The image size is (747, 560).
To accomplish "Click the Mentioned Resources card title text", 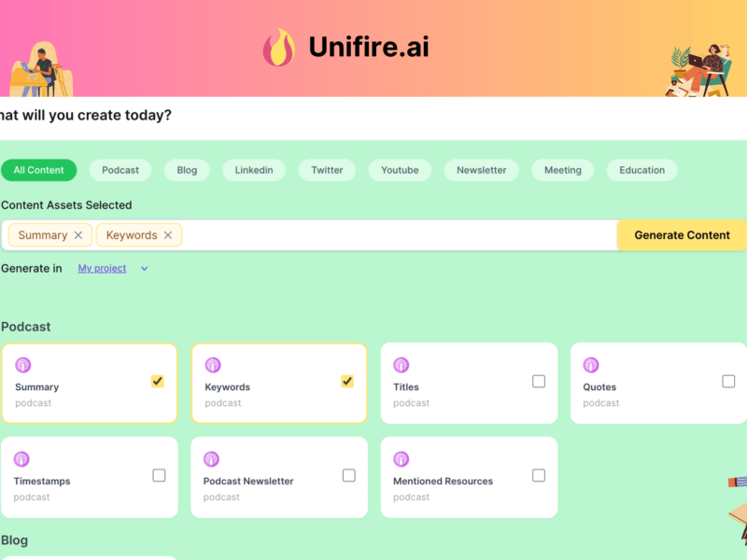I will pyautogui.click(x=443, y=481).
